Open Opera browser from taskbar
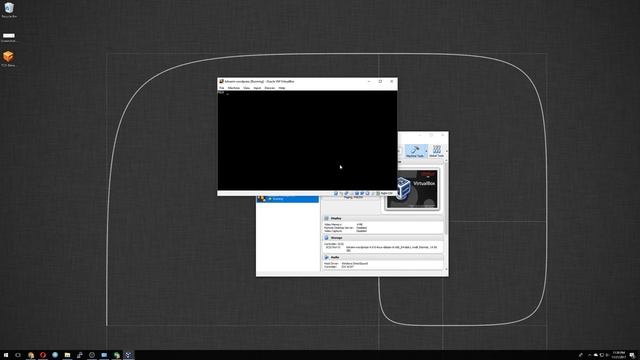 43,355
